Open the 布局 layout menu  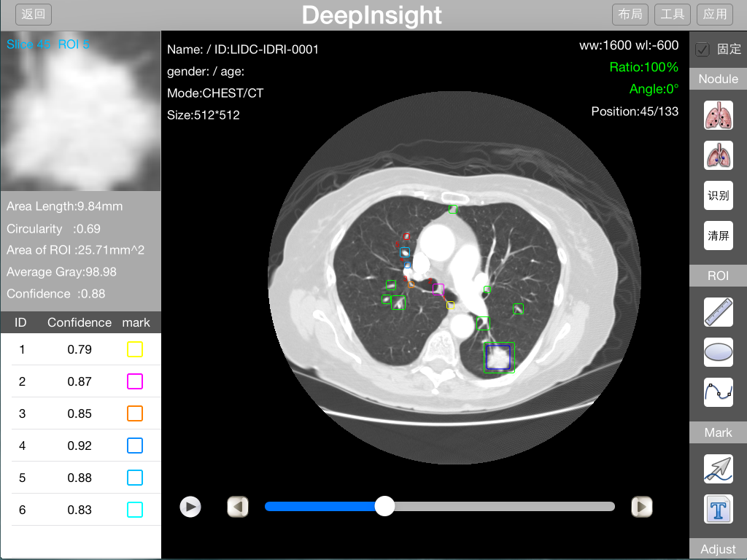tap(630, 14)
